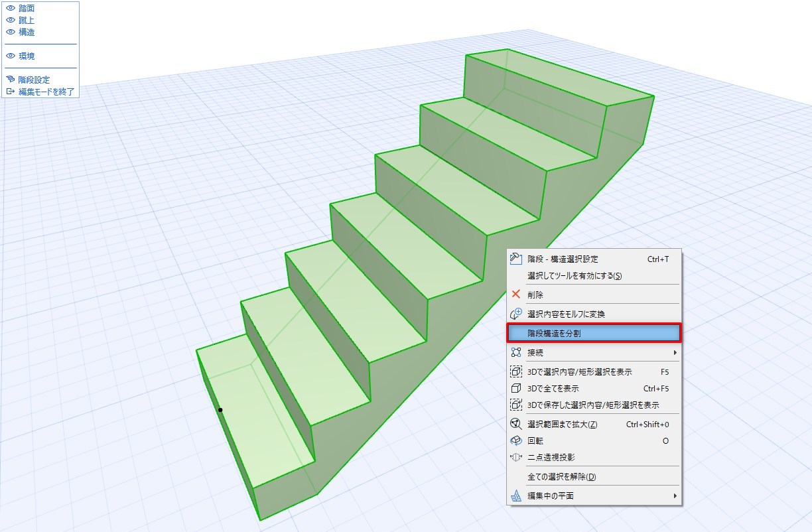Select 階段構造を分割 menu entry
Viewport: 812px width, 532px height.
pos(594,333)
